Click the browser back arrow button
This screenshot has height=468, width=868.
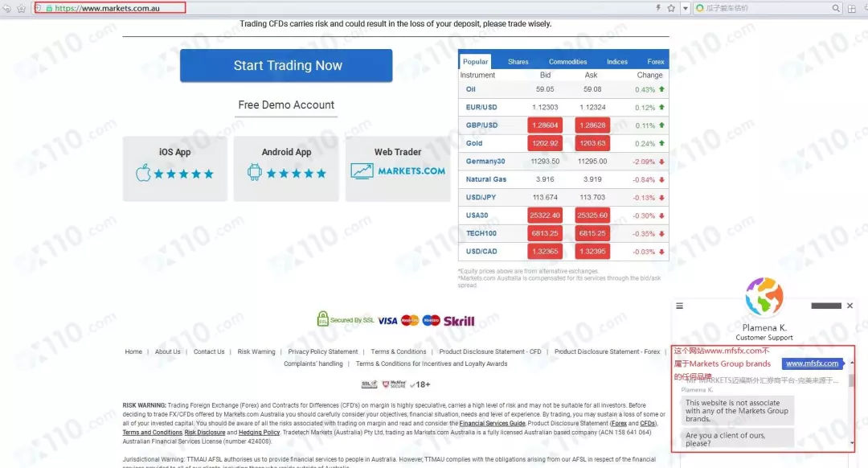[x=6, y=8]
